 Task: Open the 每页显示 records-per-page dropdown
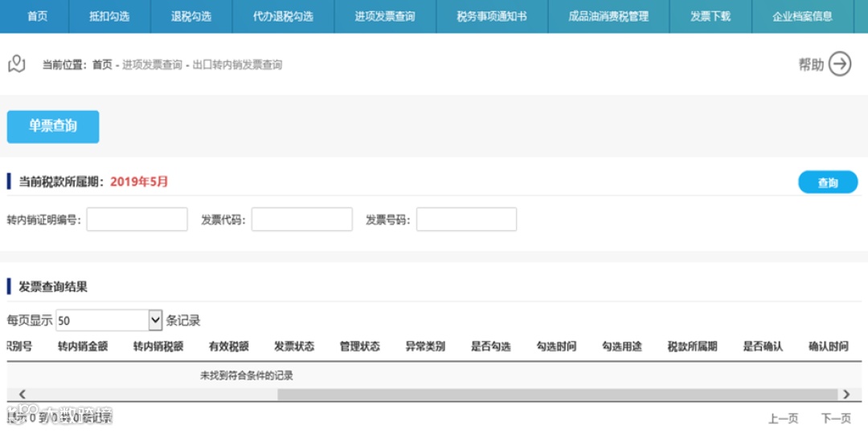(109, 320)
